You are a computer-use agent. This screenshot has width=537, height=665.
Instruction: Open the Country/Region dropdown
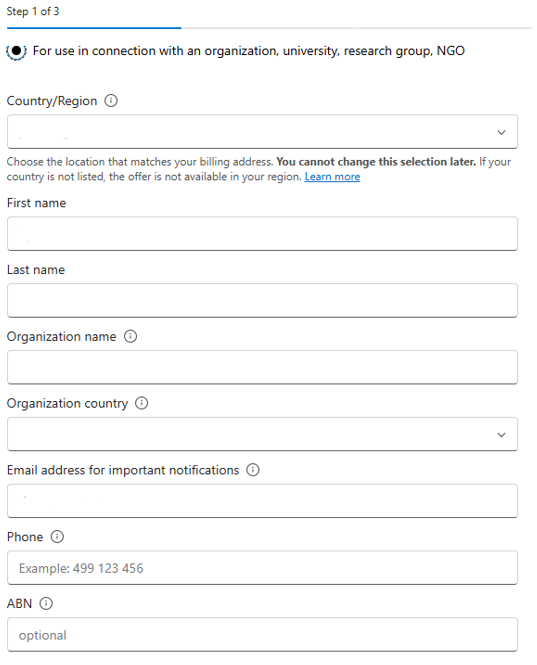point(262,132)
